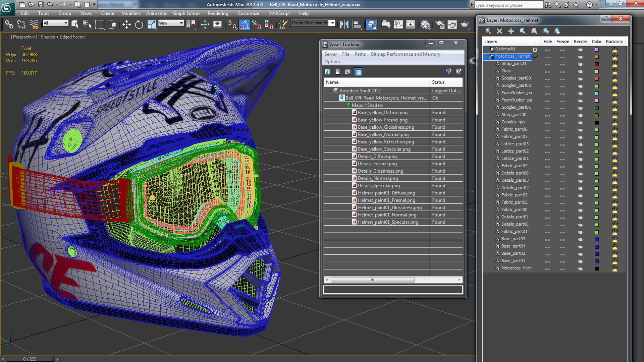The image size is (644, 362).
Task: Activate the Select Object tool
Action: tap(75, 24)
